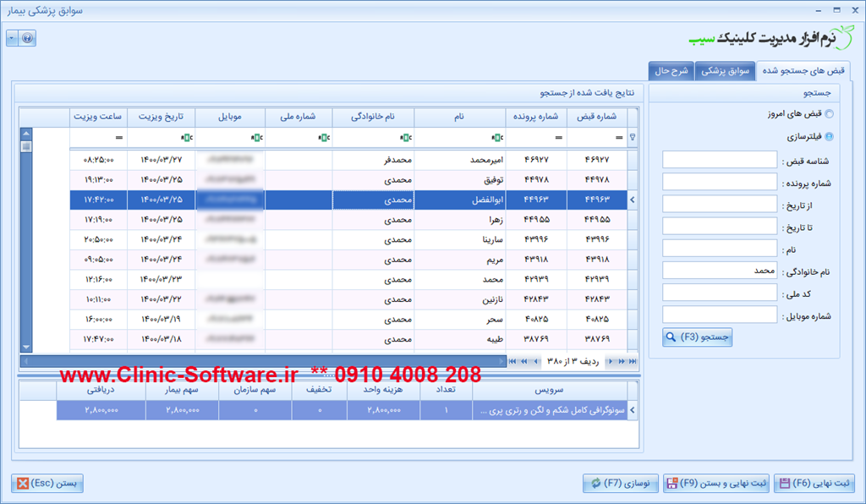
Task: Click the نوسازی (F7) refresh button
Action: tap(621, 484)
